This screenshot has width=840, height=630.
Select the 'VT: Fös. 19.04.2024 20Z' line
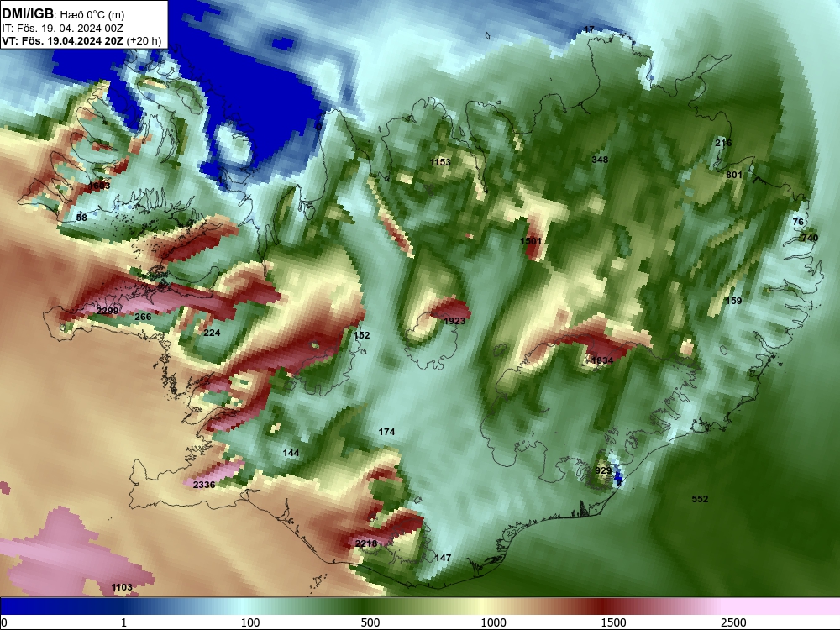[63, 40]
